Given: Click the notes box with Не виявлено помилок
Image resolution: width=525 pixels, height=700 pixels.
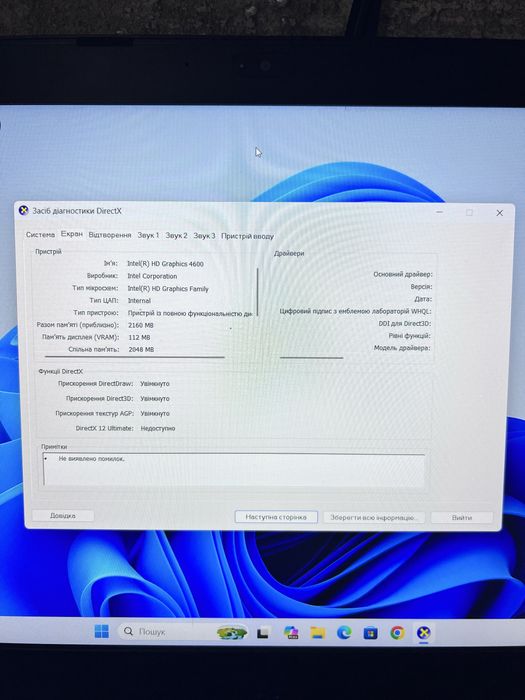Looking at the screenshot, I should 234,470.
